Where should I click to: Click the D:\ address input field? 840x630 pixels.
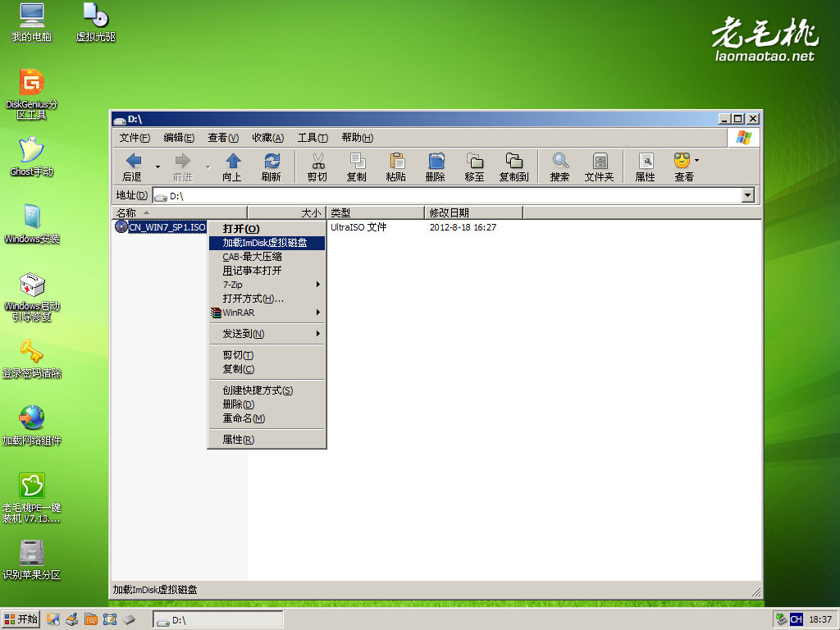pos(447,196)
